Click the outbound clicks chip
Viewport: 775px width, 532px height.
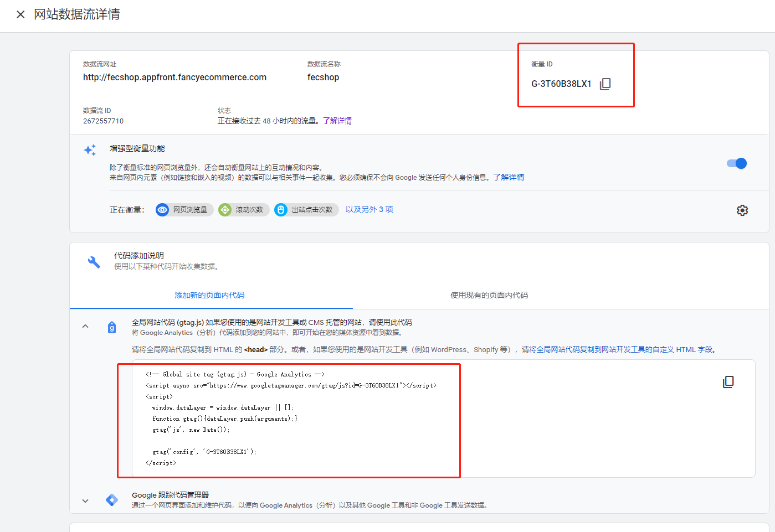pos(306,210)
